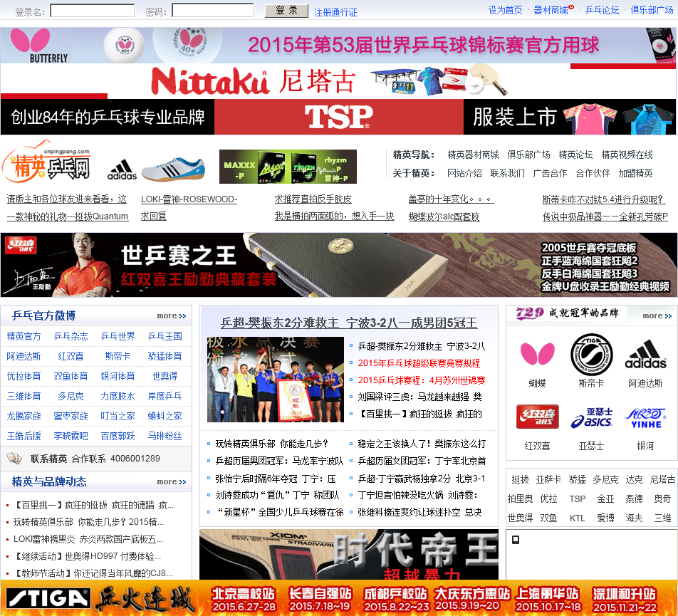Open red link 2015年乒乓球超级联赛竞赛规程
The height and width of the screenshot is (616, 678).
[419, 363]
